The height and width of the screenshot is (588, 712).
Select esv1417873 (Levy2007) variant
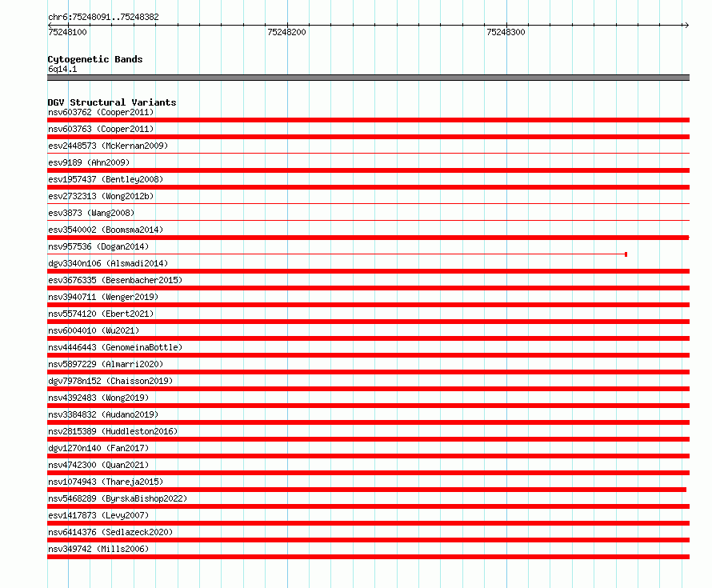coord(98,515)
